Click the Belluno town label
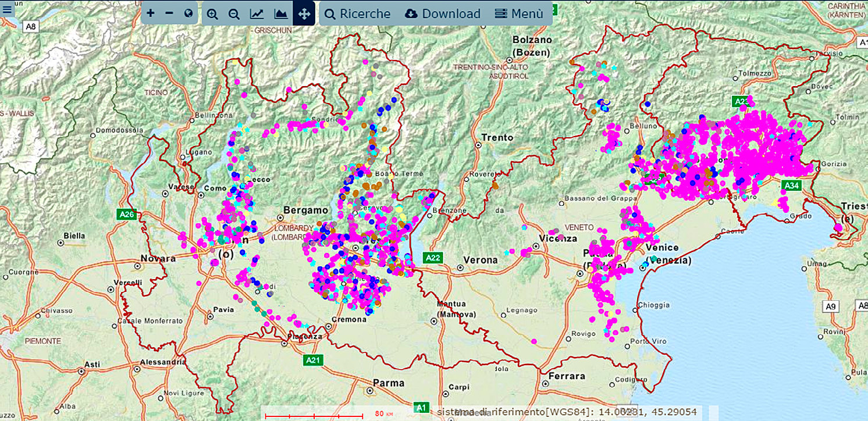The height and width of the screenshot is (421, 868). [643, 126]
